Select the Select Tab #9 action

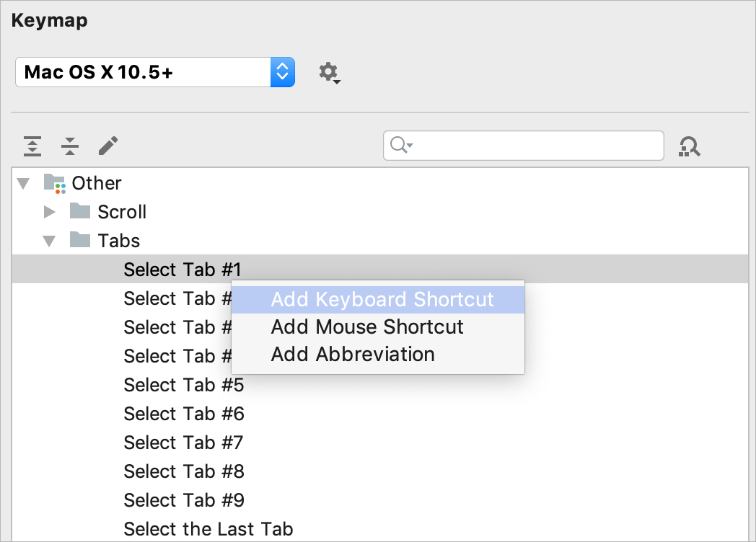(x=184, y=500)
